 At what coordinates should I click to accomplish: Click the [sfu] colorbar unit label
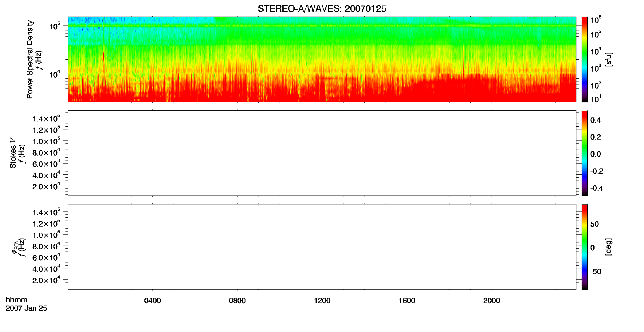coord(608,59)
